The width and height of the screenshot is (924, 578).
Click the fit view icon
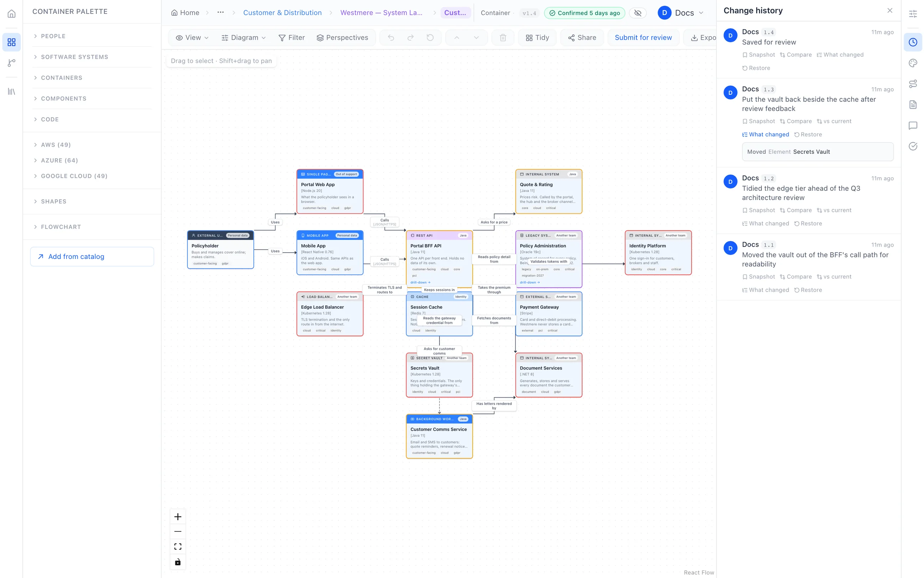click(177, 547)
